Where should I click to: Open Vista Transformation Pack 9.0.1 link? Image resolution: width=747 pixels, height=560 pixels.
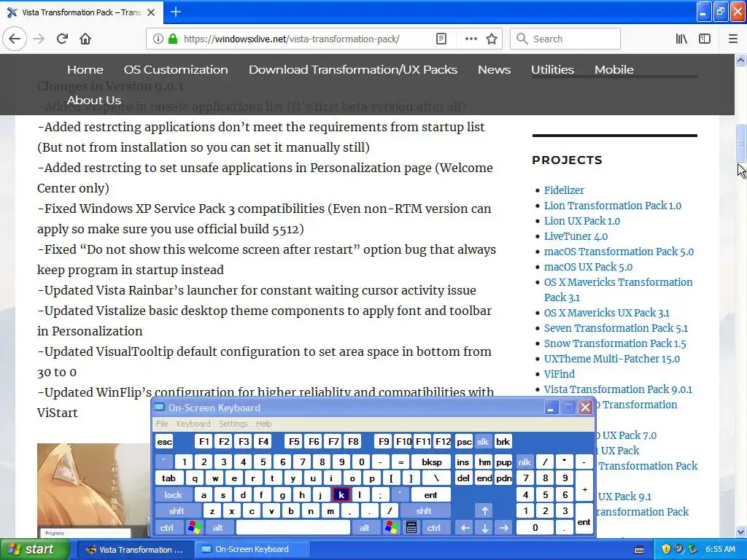(x=619, y=389)
